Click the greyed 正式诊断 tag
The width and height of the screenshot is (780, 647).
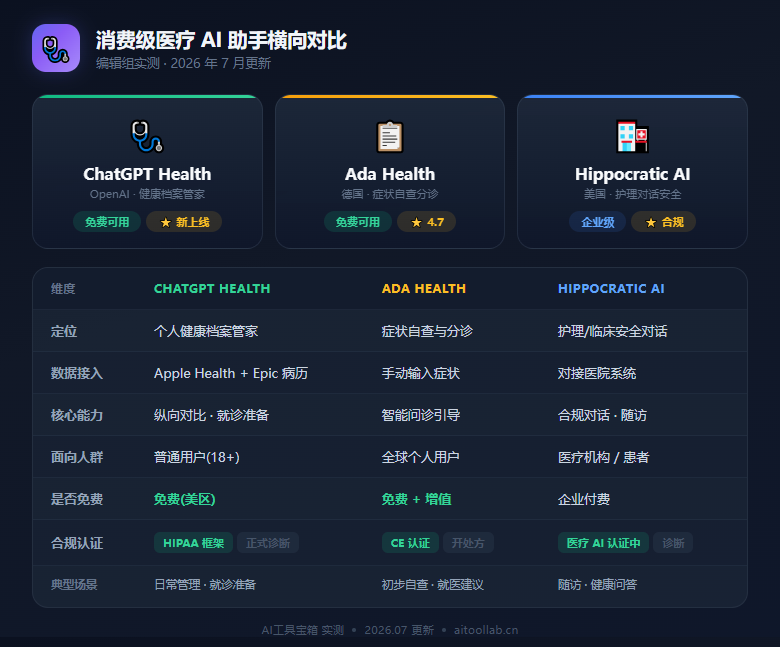(268, 543)
